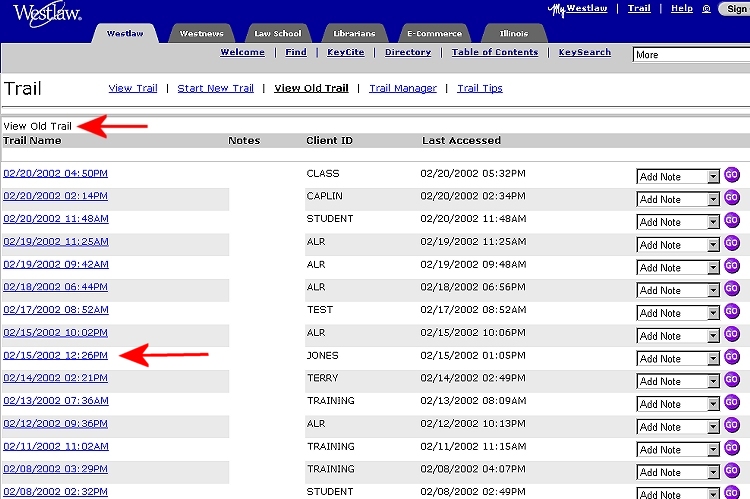Click GO icon on the TEST client row
This screenshot has height=499, width=750.
tap(731, 312)
